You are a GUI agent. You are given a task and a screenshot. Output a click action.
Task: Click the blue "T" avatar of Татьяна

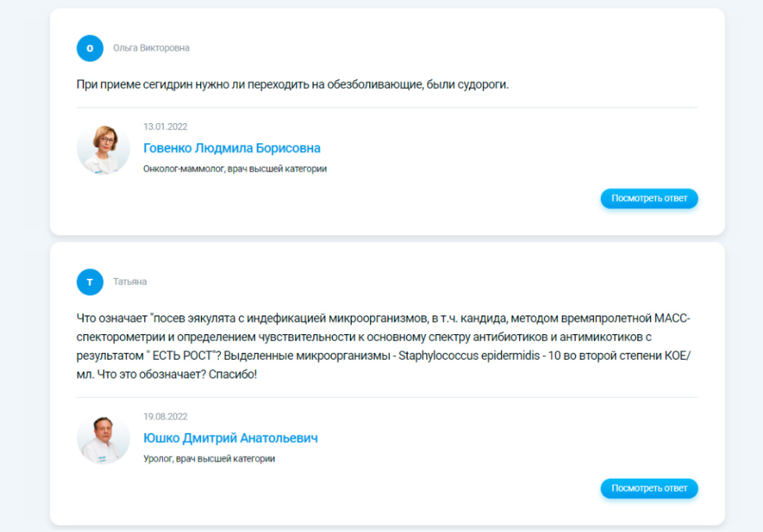click(90, 282)
